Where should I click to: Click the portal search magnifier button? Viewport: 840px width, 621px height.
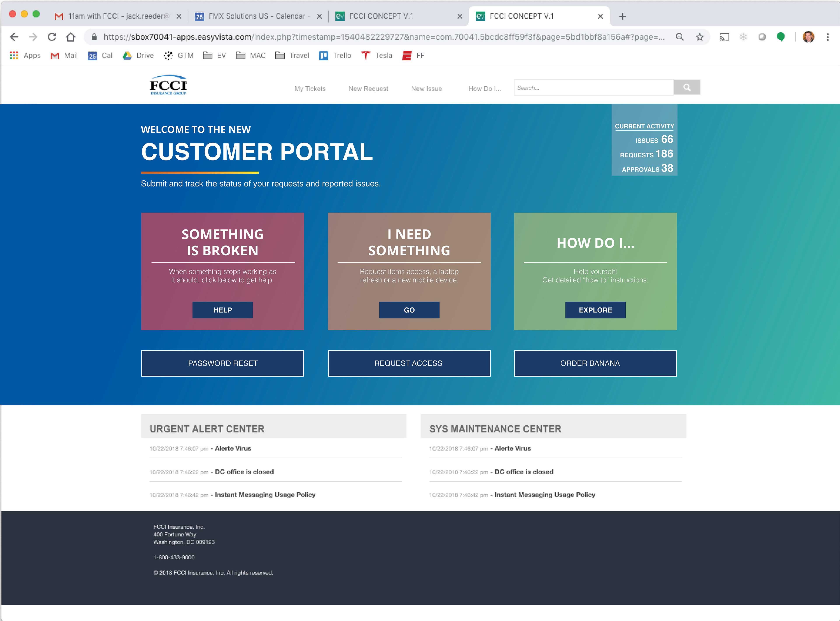[x=686, y=88]
